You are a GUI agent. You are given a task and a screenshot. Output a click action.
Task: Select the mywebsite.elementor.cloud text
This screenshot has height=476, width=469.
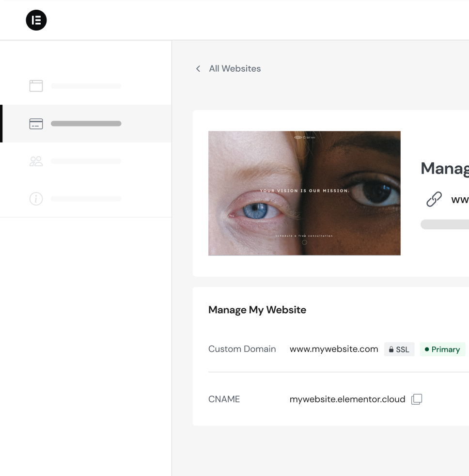coord(347,399)
